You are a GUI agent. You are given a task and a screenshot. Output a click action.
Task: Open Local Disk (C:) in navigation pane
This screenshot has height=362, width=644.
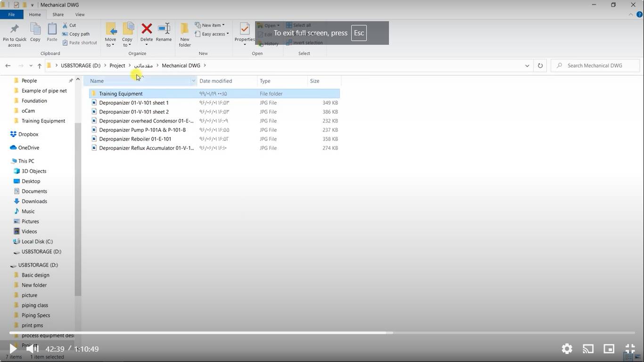pyautogui.click(x=37, y=241)
